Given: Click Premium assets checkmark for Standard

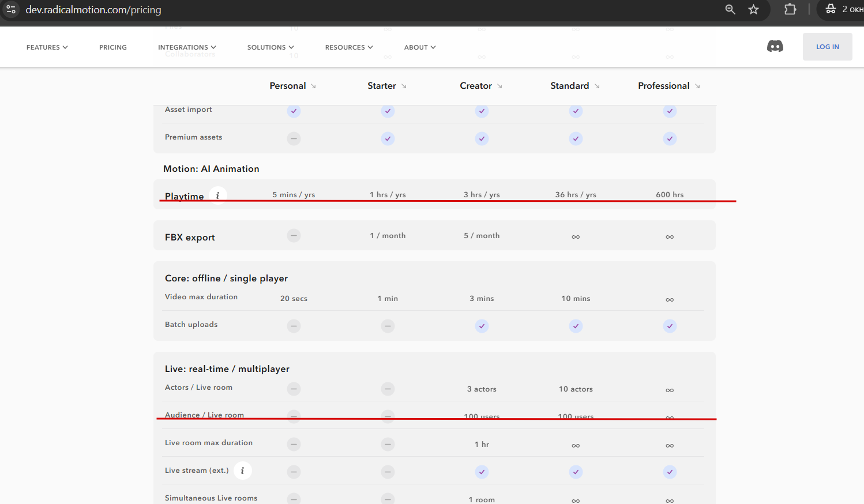Looking at the screenshot, I should 576,138.
